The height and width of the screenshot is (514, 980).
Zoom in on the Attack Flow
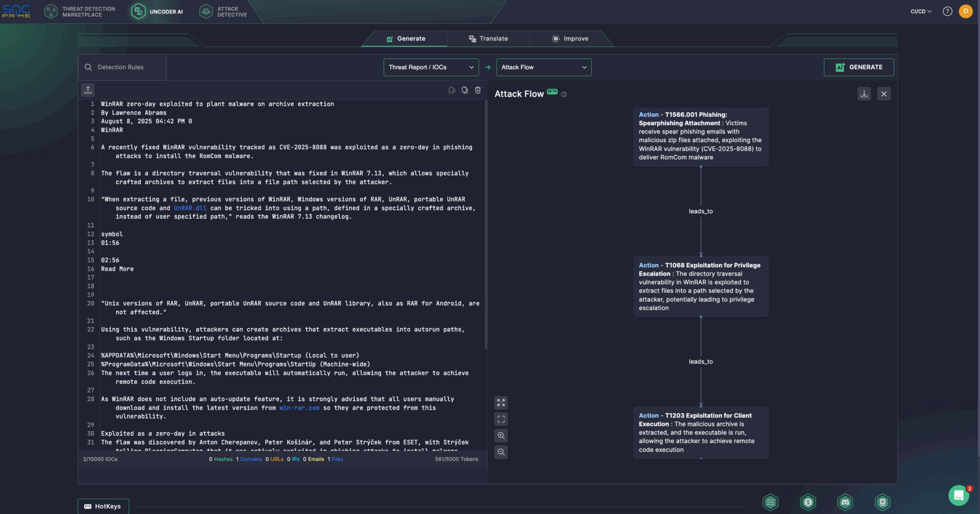click(501, 436)
